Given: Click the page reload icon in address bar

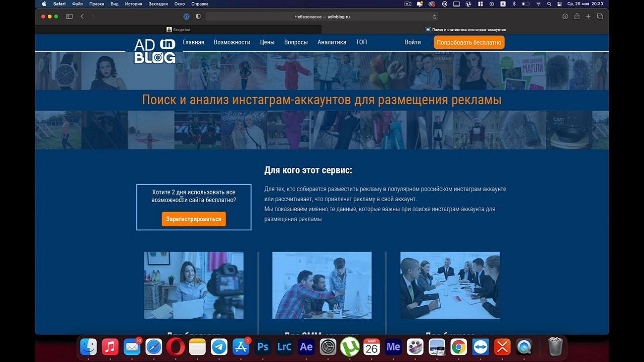Looking at the screenshot, I should tap(434, 17).
